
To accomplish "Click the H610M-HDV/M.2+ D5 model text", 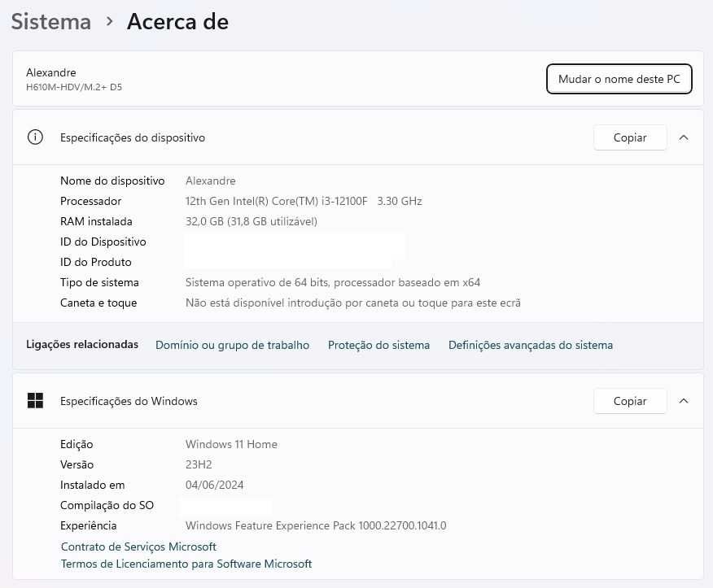I will pos(74,87).
